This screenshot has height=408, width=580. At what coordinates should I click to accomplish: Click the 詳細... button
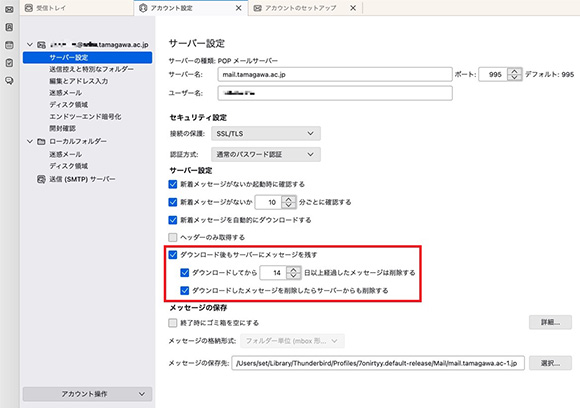pyautogui.click(x=550, y=323)
